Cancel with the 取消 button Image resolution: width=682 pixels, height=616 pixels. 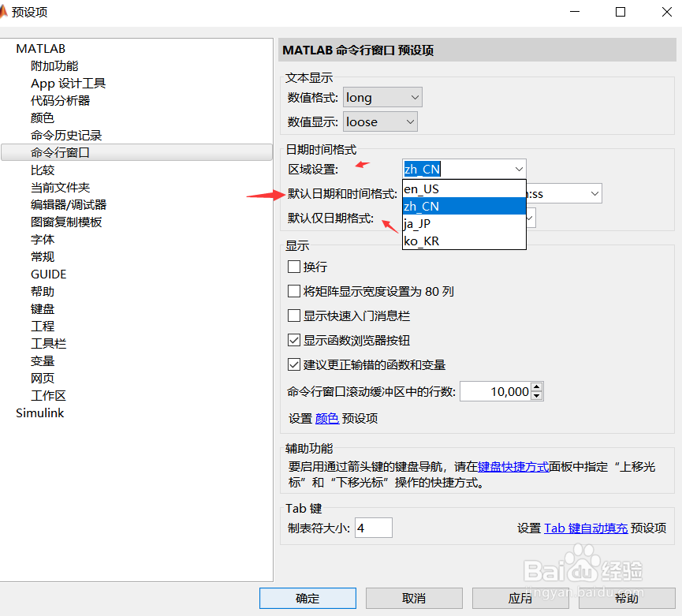coord(414,598)
